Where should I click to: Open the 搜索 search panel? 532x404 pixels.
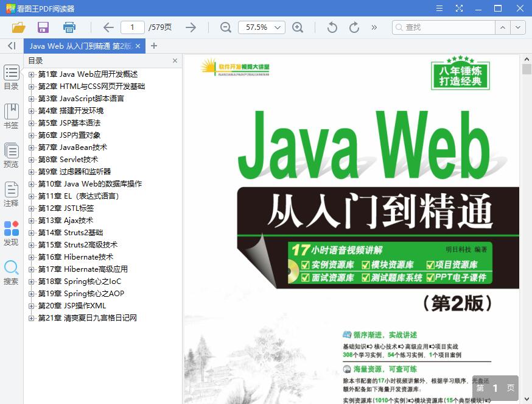11,272
